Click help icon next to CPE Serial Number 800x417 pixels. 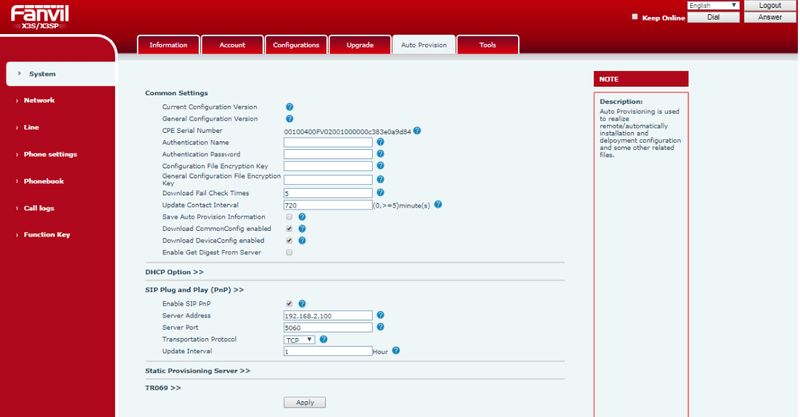coord(417,130)
